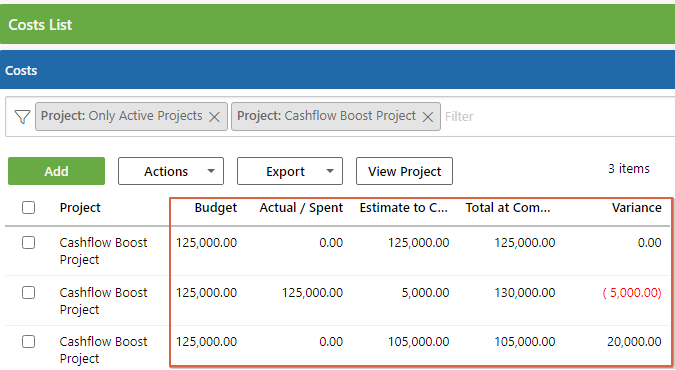This screenshot has width=675, height=370.
Task: Click the View Project button
Action: (404, 171)
